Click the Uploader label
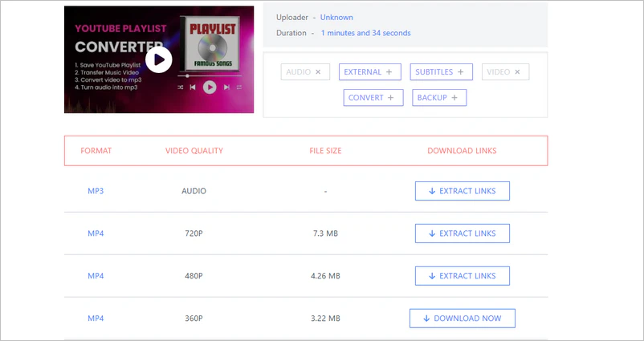This screenshot has width=644, height=341. pyautogui.click(x=292, y=17)
